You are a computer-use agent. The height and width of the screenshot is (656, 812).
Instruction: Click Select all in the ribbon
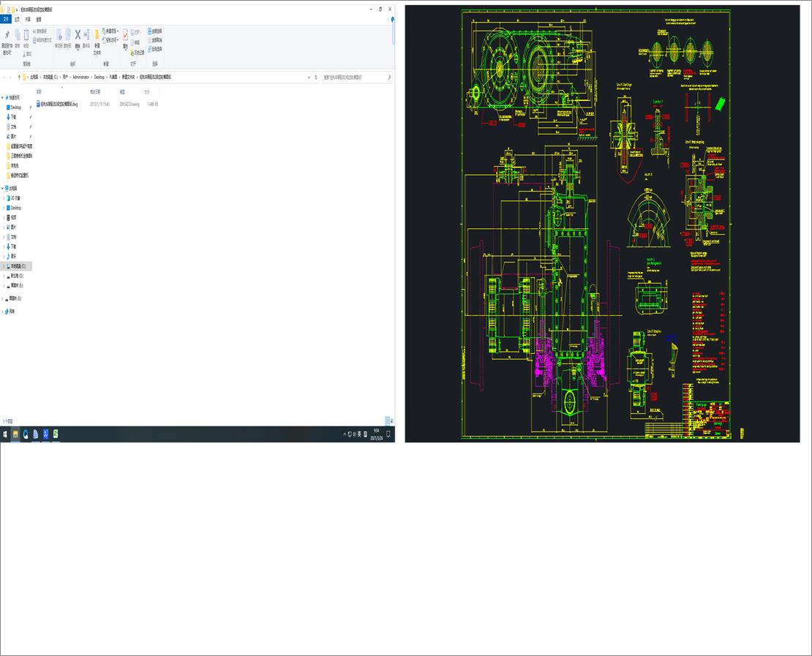155,31
